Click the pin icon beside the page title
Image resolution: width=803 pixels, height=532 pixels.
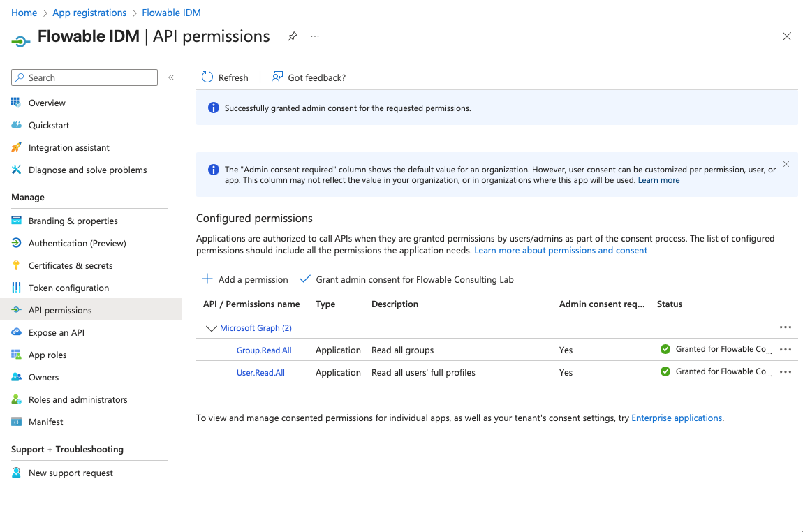(293, 36)
